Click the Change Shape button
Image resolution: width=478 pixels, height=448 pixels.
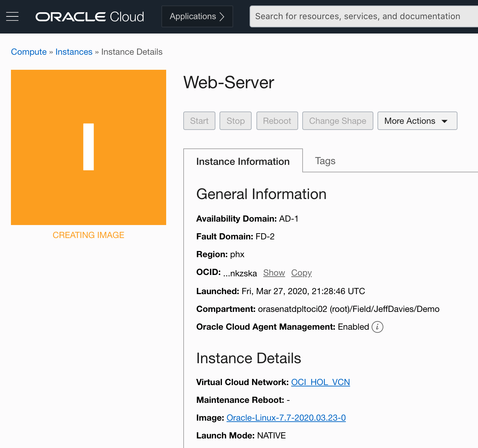(338, 121)
